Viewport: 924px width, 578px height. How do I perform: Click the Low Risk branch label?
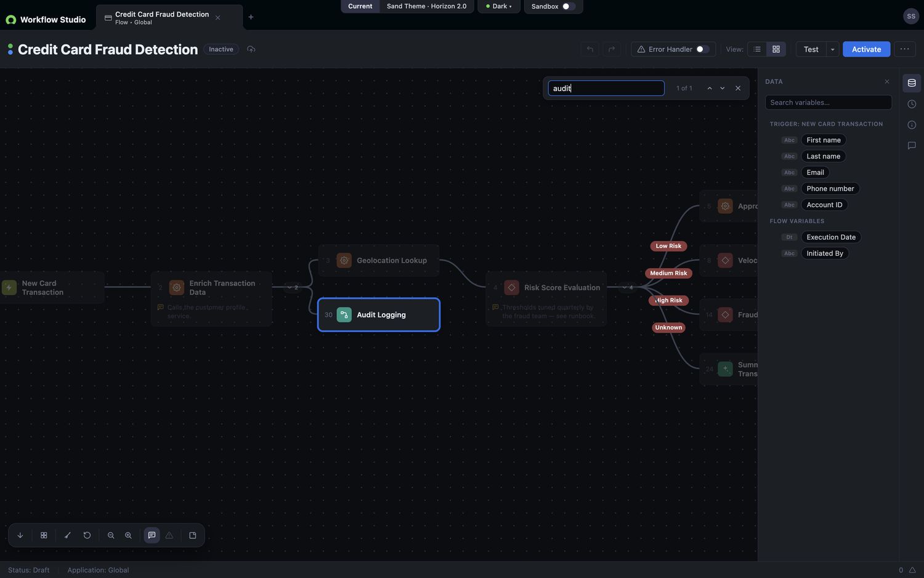668,246
